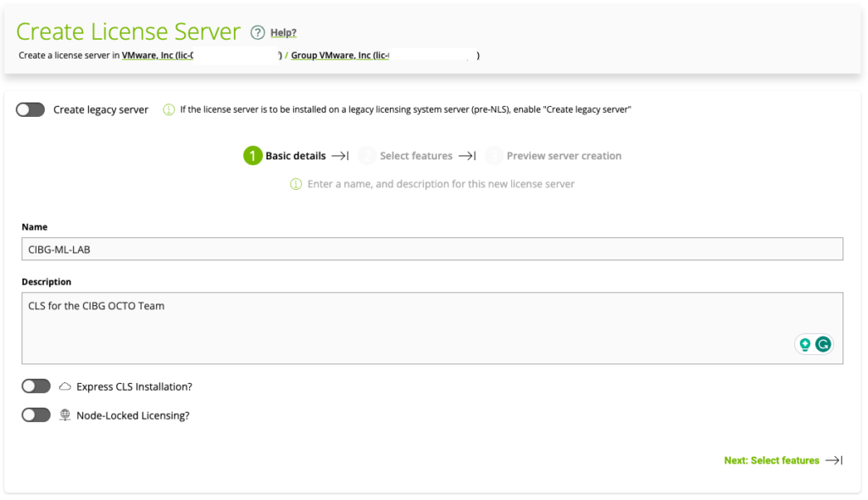
Task: Go to the Preview server creation step
Action: pyautogui.click(x=564, y=156)
